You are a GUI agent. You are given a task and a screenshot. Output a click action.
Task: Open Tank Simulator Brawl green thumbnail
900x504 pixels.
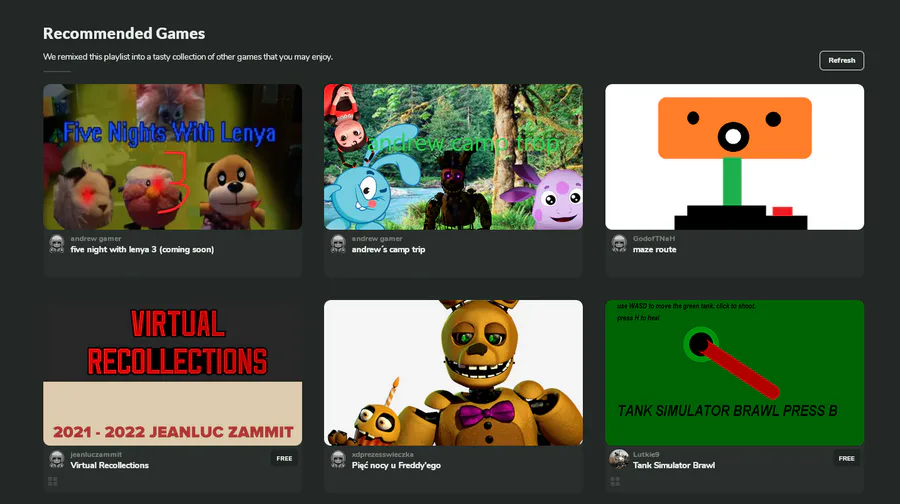click(x=735, y=373)
